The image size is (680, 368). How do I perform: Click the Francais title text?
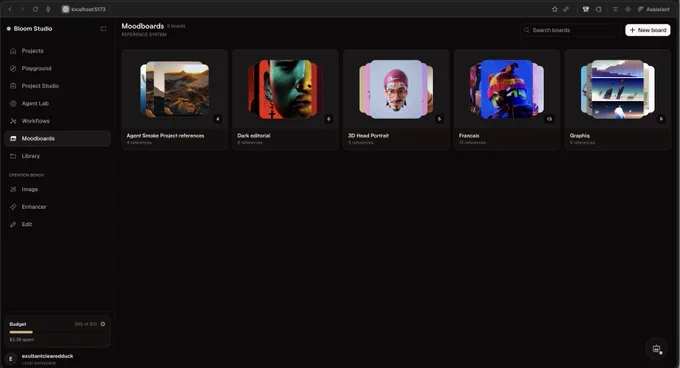click(469, 136)
